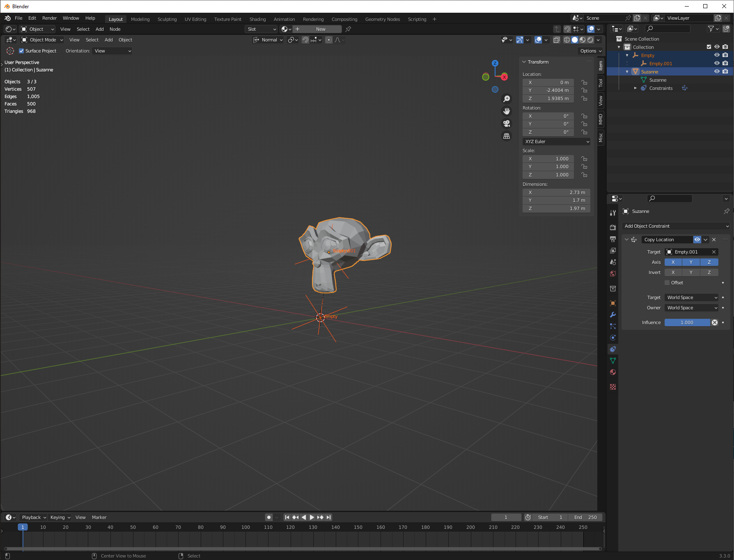Open the Window menu
Screen dimensions: 734x560
pyautogui.click(x=71, y=18)
